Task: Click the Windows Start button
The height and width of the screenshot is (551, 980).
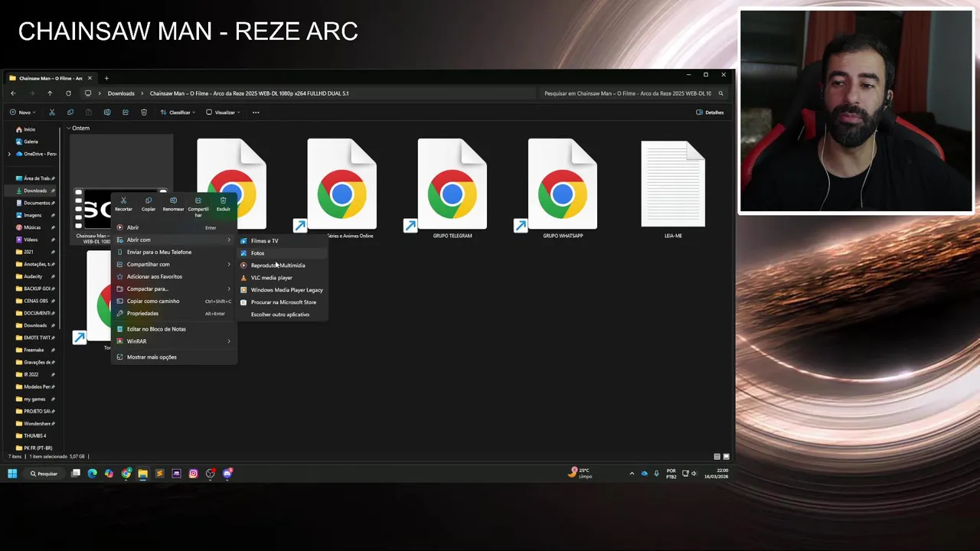Action: pos(12,474)
